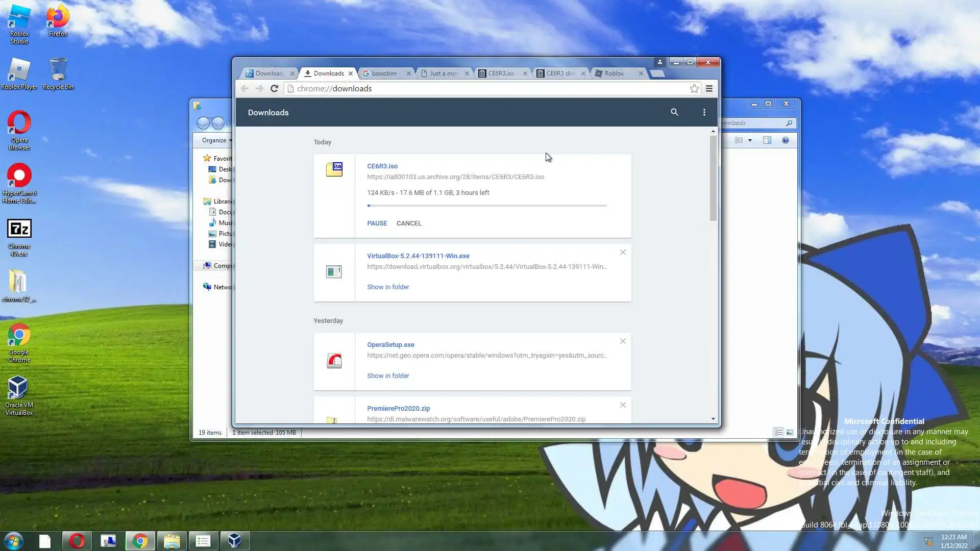Show VirtualBox installer in folder
The image size is (980, 551).
tap(388, 287)
